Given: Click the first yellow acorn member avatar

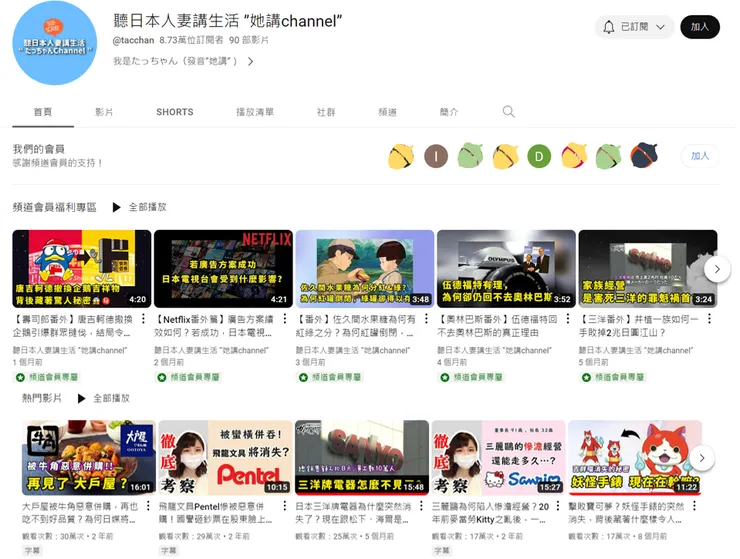Looking at the screenshot, I should (x=401, y=156).
